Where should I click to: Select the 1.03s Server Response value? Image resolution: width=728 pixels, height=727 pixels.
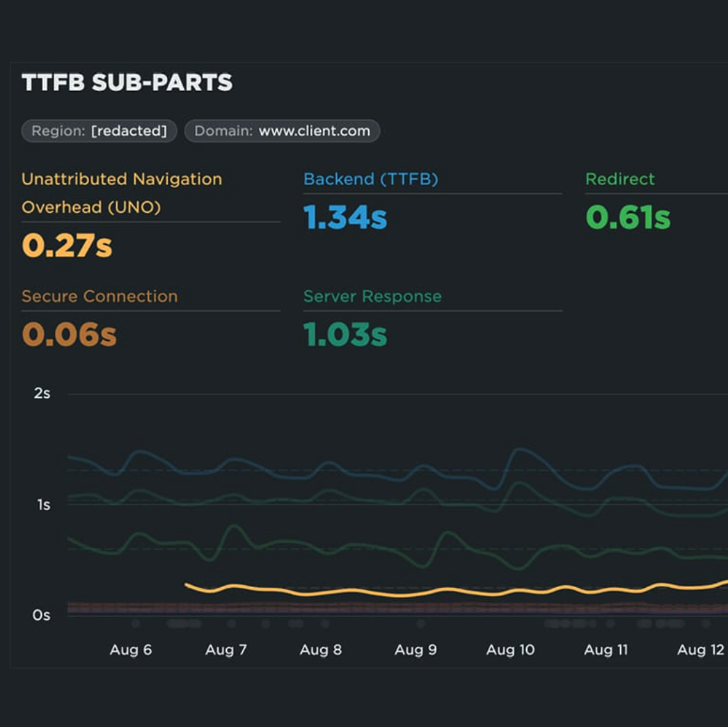coord(345,335)
